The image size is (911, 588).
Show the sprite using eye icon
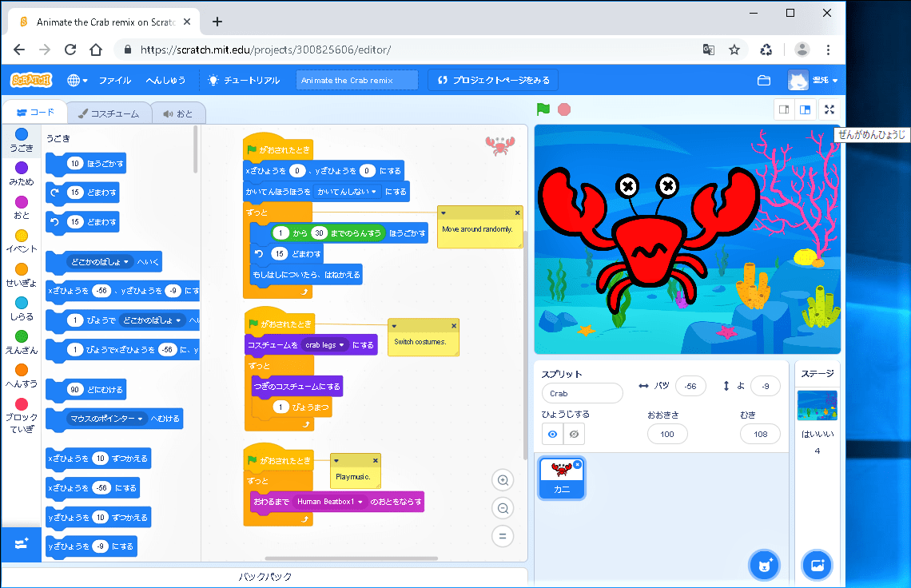pyautogui.click(x=552, y=434)
